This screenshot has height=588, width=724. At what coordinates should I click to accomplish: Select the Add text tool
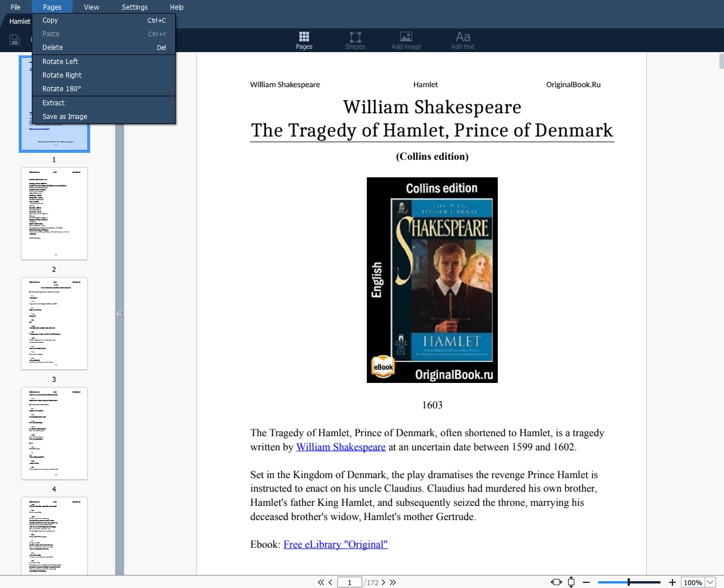point(463,40)
